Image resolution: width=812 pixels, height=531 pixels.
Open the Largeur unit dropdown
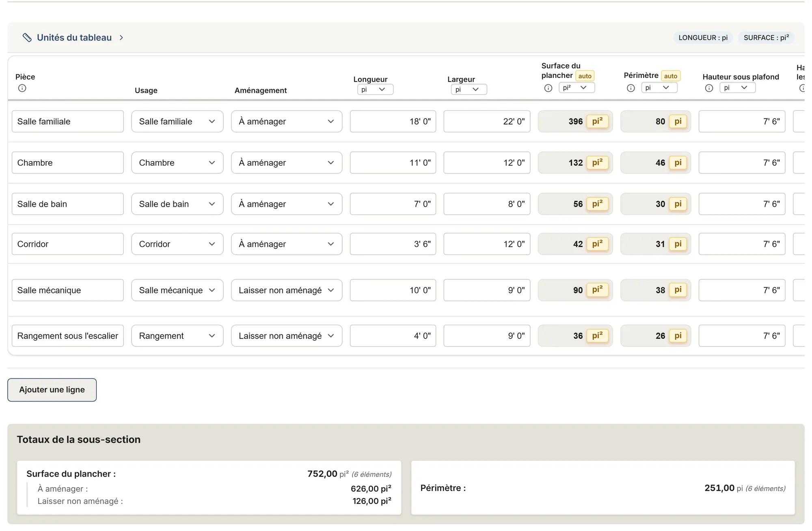coord(469,89)
